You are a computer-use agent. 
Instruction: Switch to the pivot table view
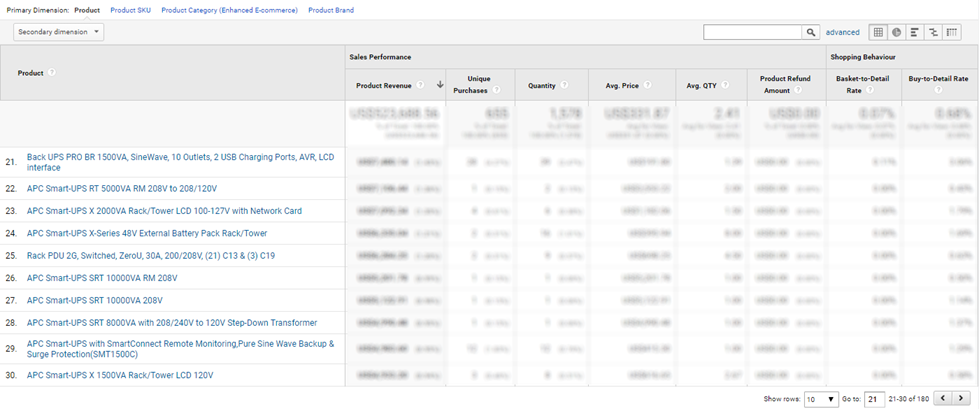click(x=952, y=32)
